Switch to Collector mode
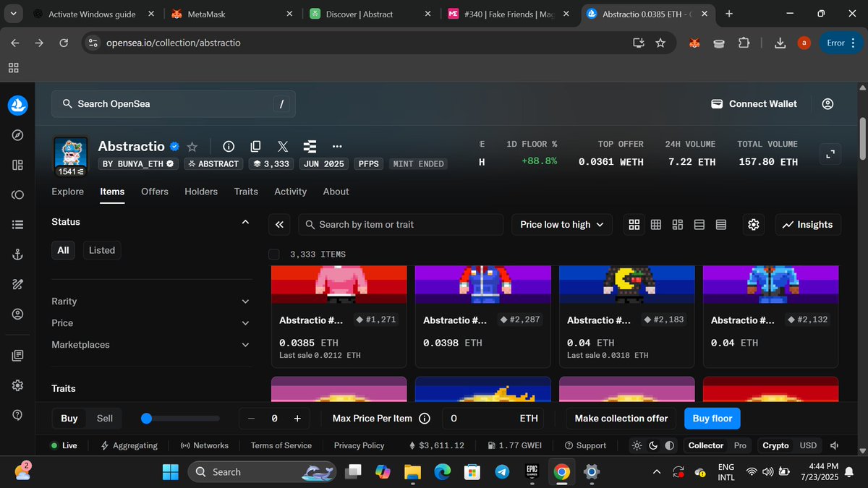Screen dimensions: 868x488 pos(706,445)
